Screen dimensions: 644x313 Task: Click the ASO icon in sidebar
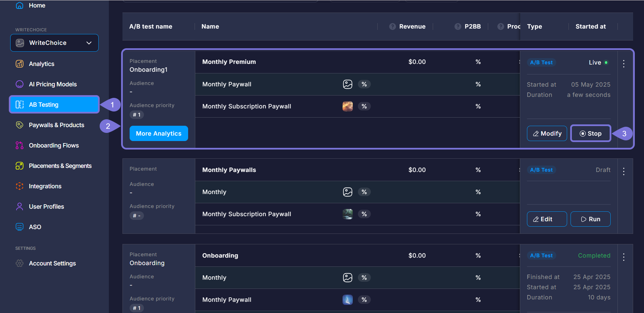click(20, 227)
